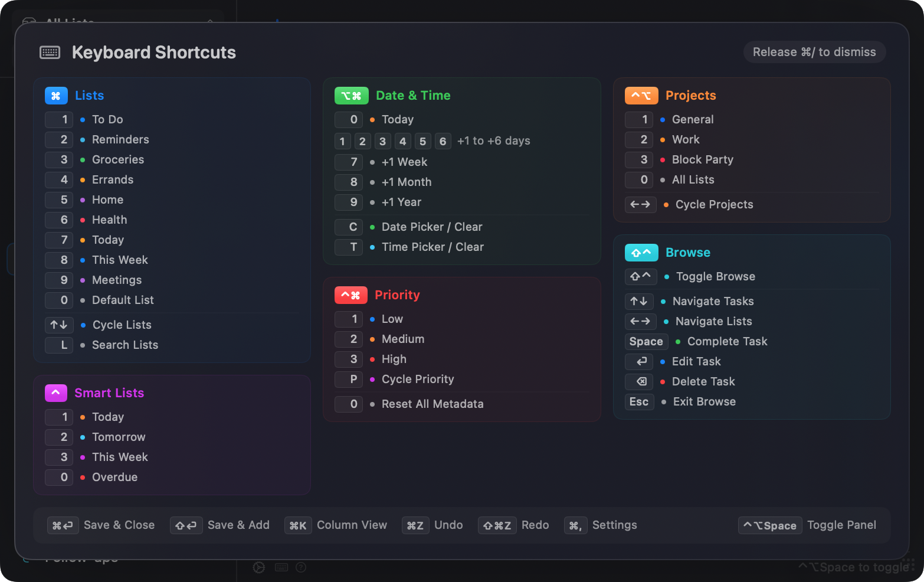The height and width of the screenshot is (582, 924).
Task: Click the Date & Time section heading
Action: 413,96
